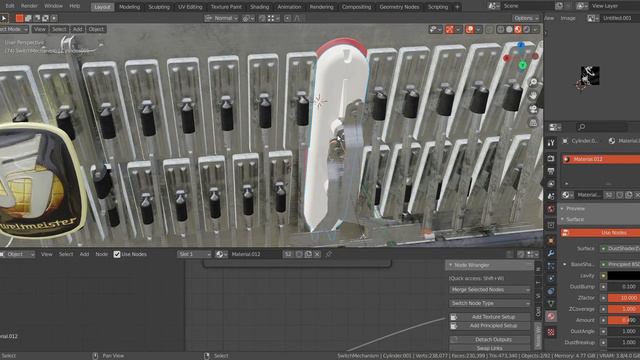The width and height of the screenshot is (640, 360).
Task: Open the node editor Node menu
Action: [101, 254]
